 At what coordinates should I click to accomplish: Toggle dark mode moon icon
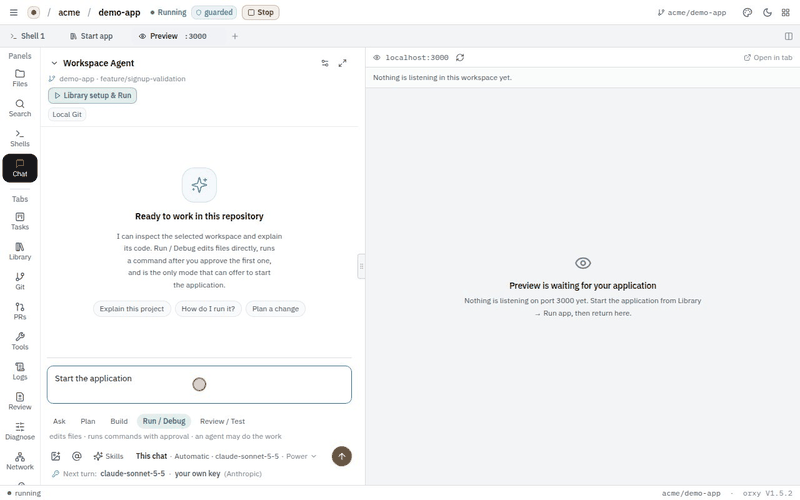pyautogui.click(x=767, y=12)
